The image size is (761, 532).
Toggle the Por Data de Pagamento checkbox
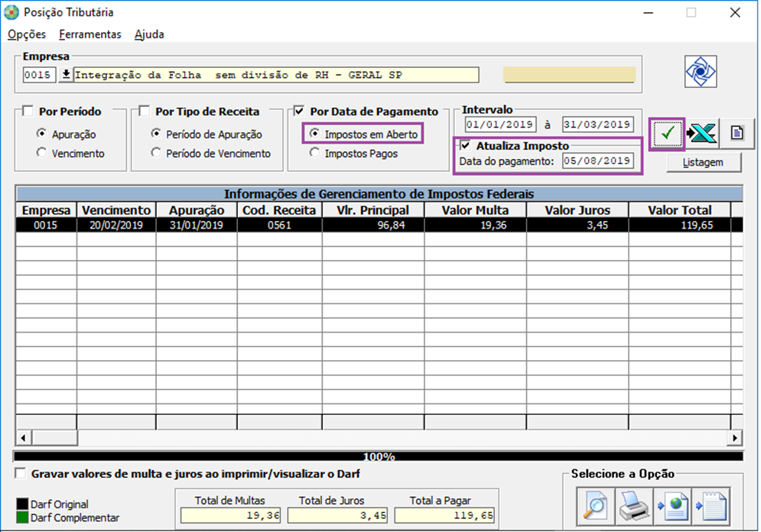pyautogui.click(x=299, y=111)
